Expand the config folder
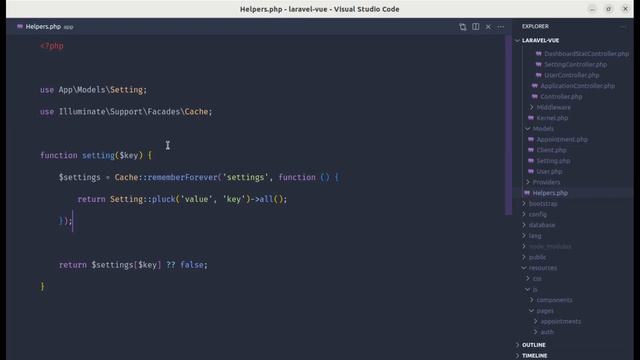640x360 pixels. [538, 214]
